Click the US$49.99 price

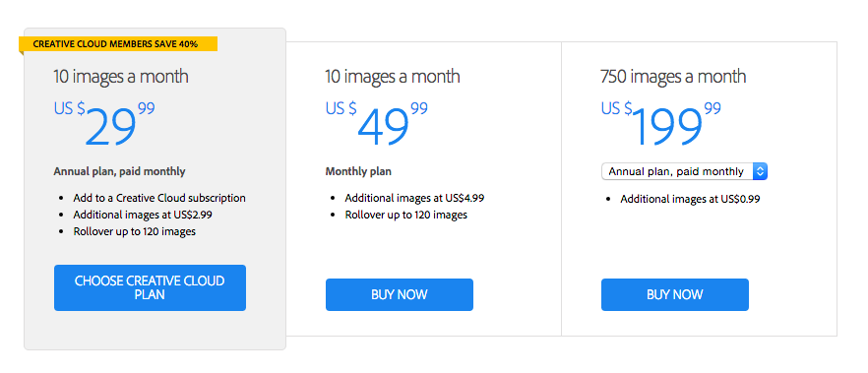pos(377,124)
